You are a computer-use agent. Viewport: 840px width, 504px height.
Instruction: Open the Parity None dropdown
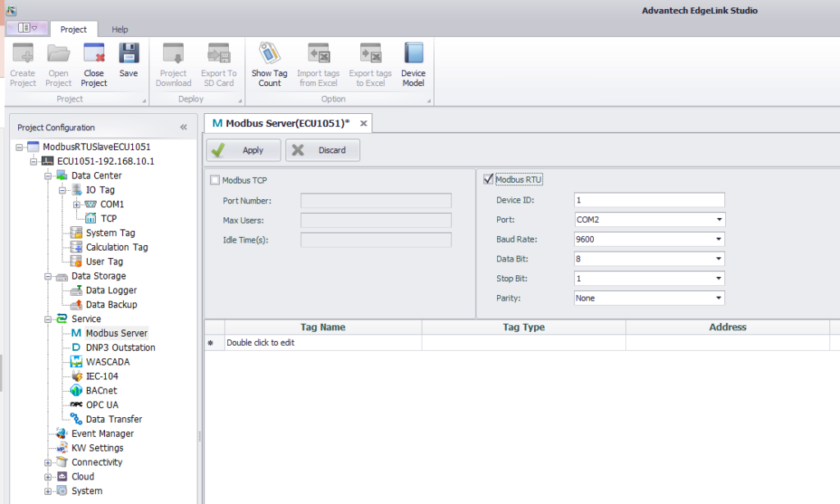pyautogui.click(x=719, y=298)
